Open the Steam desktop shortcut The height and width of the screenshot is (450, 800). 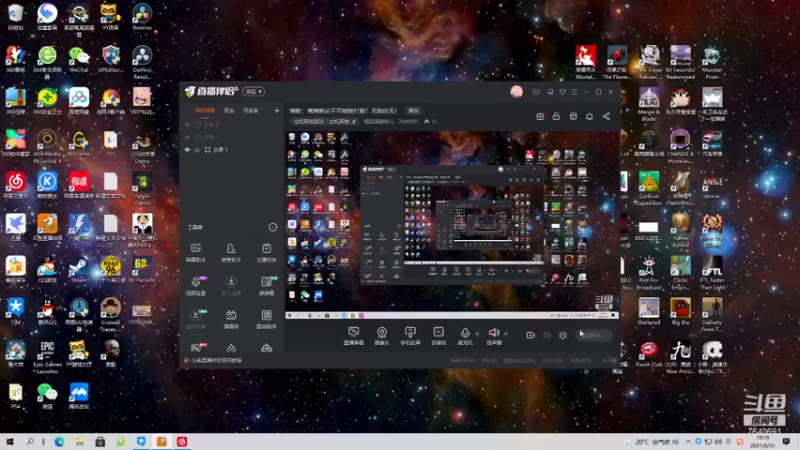click(79, 270)
